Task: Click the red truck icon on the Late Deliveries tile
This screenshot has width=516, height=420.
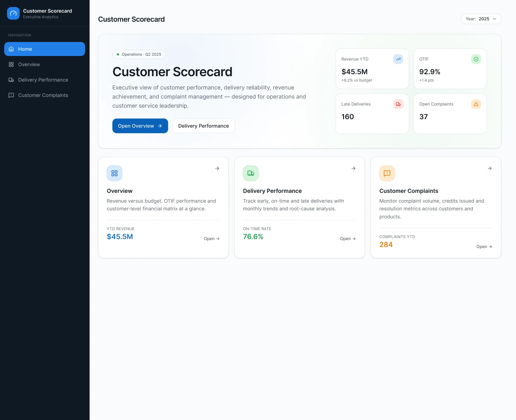Action: [x=398, y=104]
